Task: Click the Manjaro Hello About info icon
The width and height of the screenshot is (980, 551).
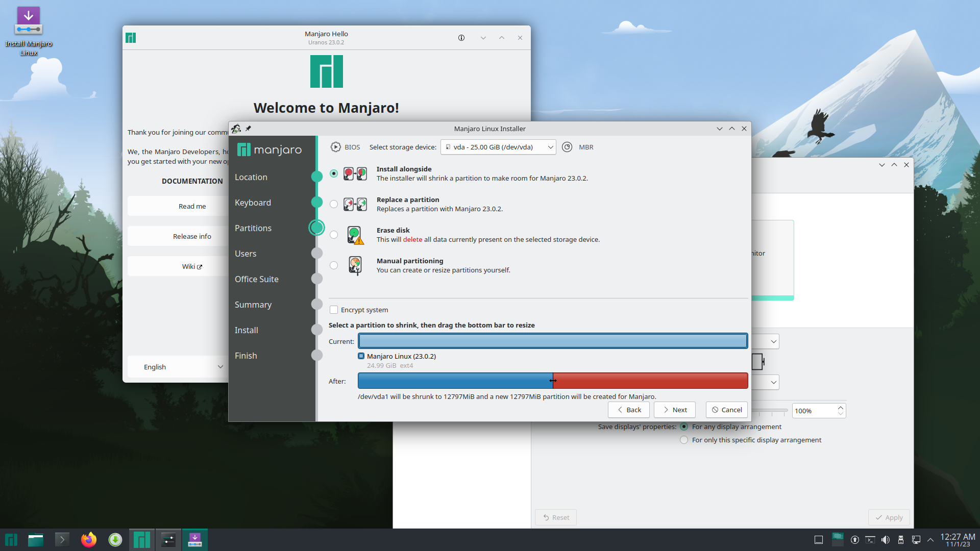Action: pos(461,38)
